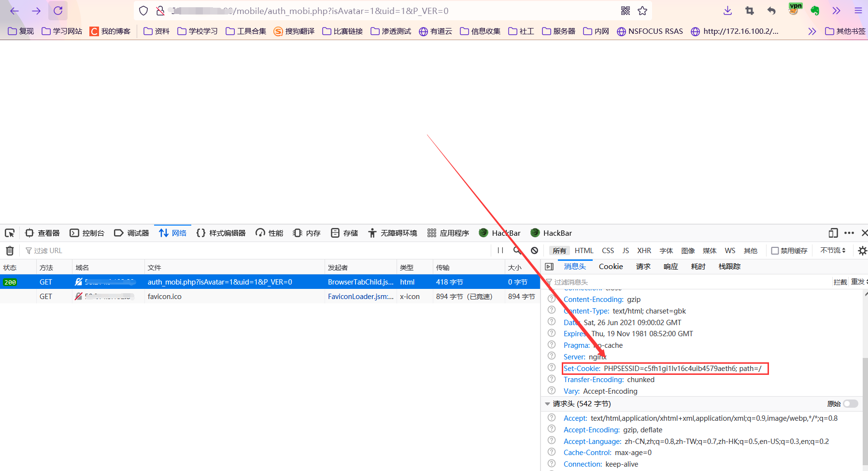Reload the current page
The image size is (868, 471).
(x=57, y=11)
